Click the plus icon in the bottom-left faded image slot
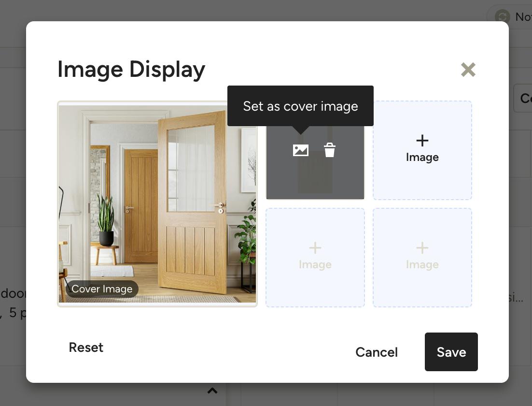Image resolution: width=532 pixels, height=406 pixels. (x=315, y=248)
